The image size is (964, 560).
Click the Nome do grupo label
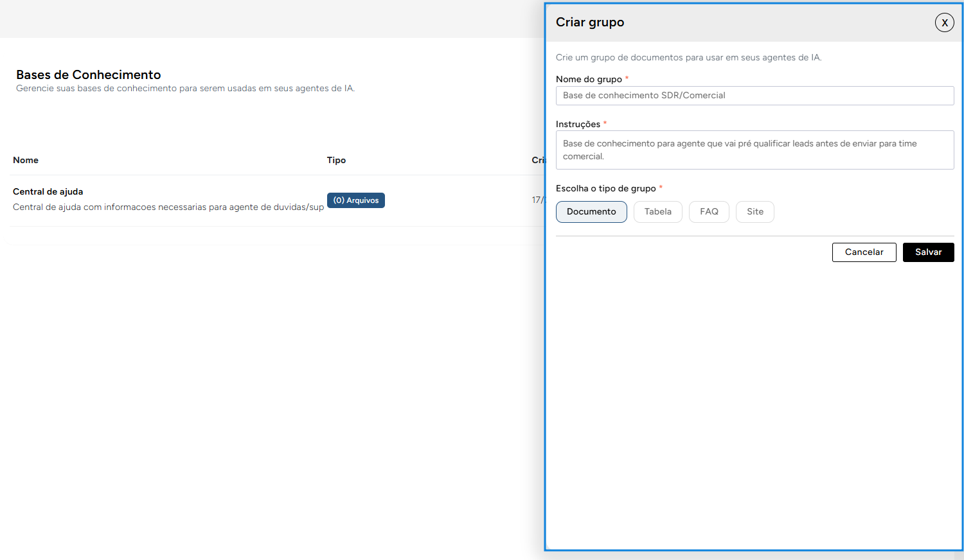click(x=589, y=80)
